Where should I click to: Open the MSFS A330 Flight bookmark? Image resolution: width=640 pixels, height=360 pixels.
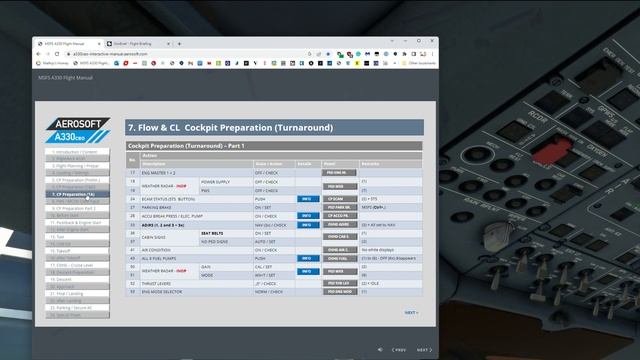(x=91, y=63)
